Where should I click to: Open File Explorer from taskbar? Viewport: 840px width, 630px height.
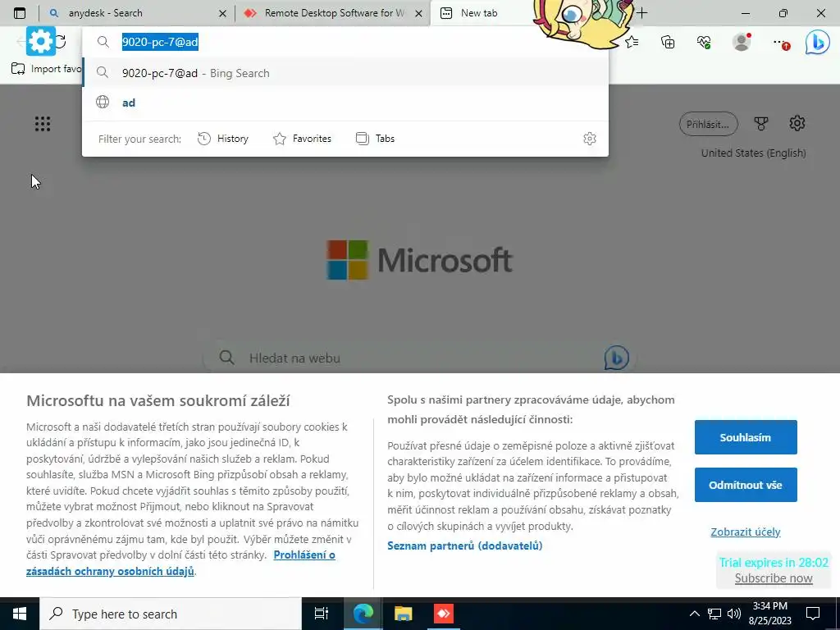point(403,614)
